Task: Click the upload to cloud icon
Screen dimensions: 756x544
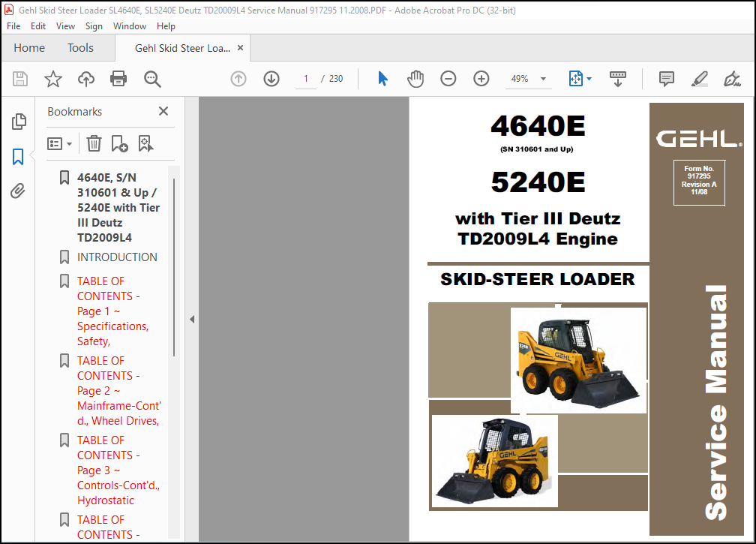Action: point(86,79)
